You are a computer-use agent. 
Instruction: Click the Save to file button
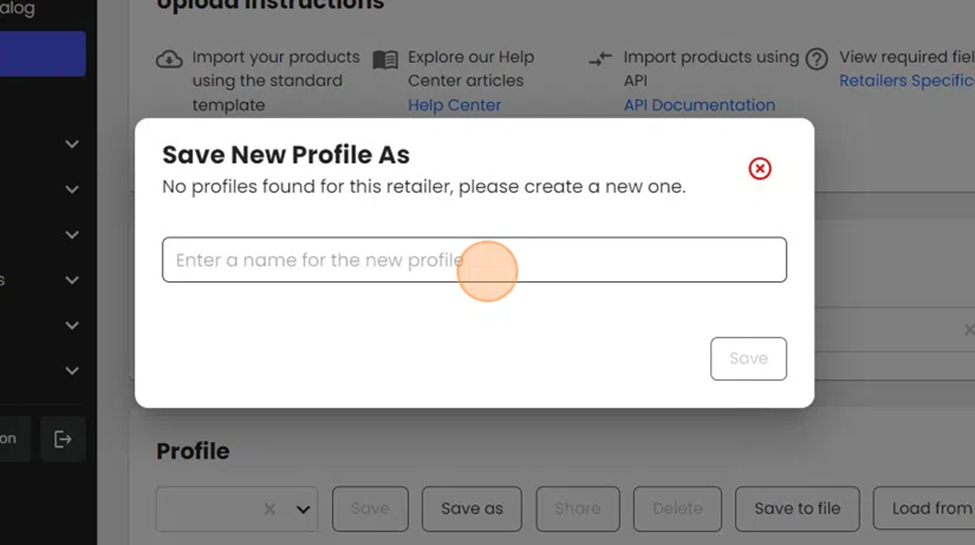click(x=797, y=509)
